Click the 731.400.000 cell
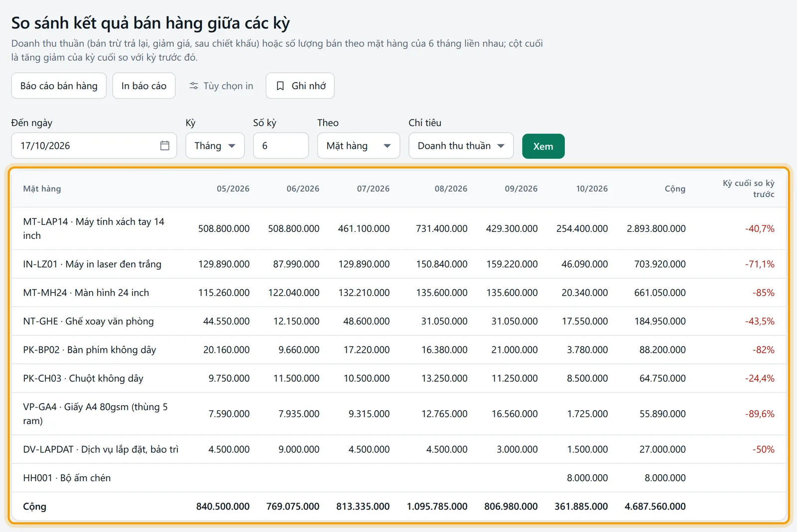797x532 pixels. 442,228
